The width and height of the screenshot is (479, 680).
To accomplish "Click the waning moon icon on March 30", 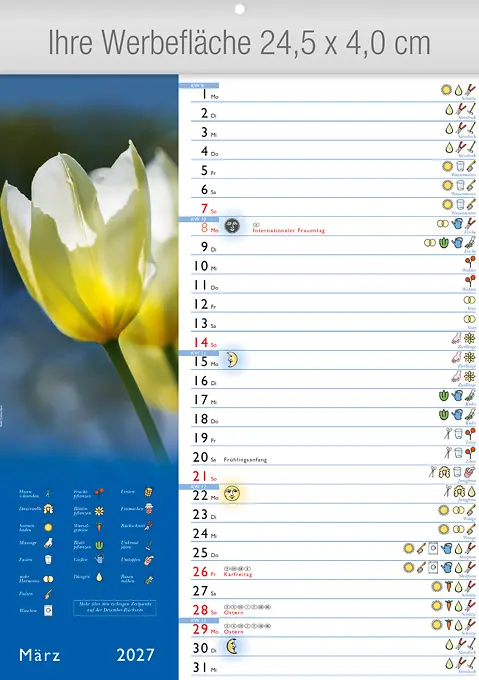I will coord(232,647).
